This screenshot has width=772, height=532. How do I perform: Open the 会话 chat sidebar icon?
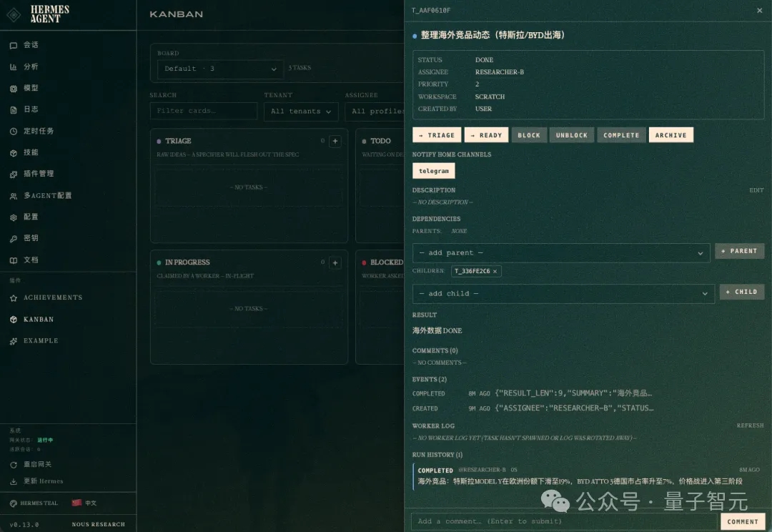(x=14, y=45)
